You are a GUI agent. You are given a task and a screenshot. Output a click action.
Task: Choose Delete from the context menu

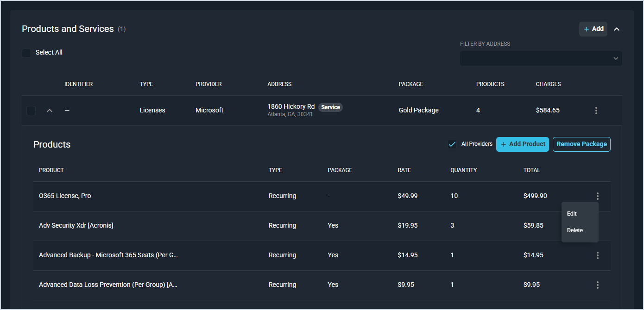(575, 230)
